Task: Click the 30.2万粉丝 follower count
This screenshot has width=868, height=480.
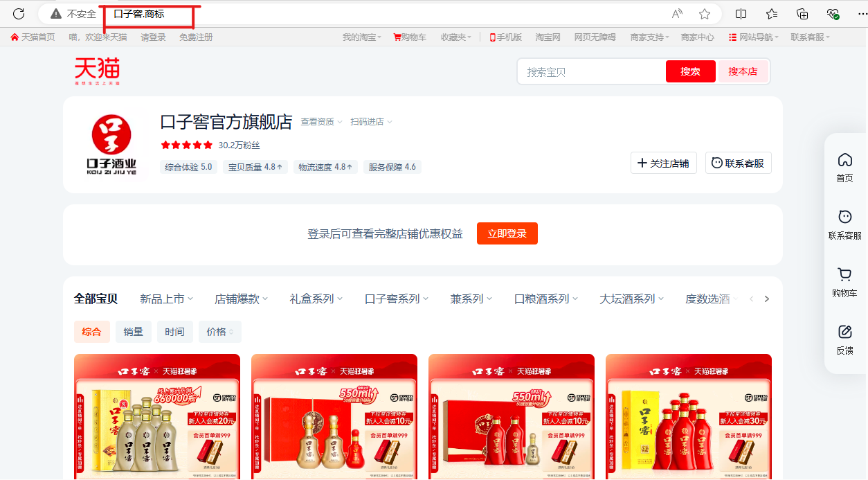Action: click(239, 145)
